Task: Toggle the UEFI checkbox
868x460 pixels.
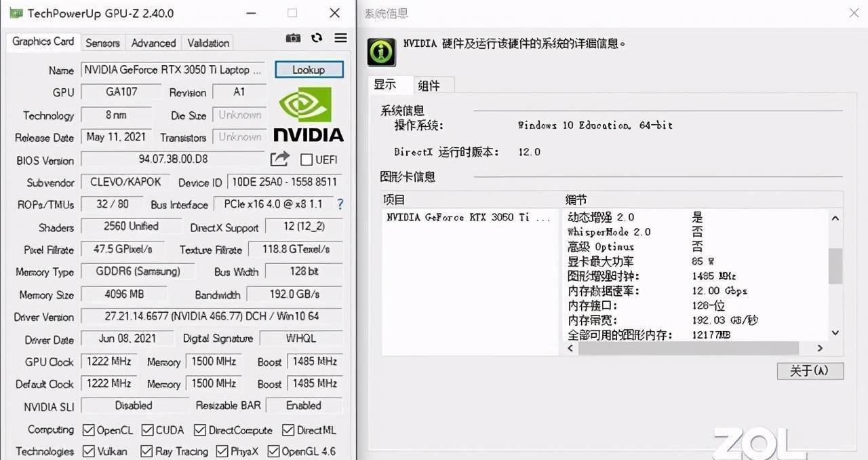Action: point(306,160)
